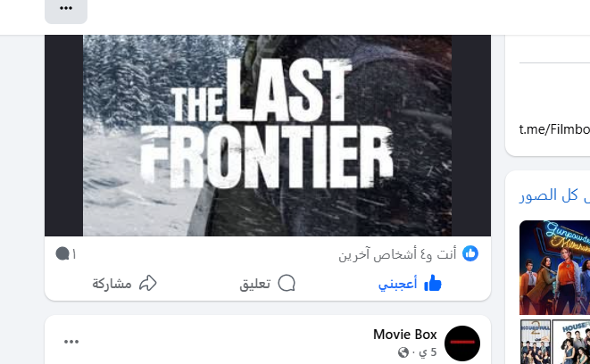Viewport: 590px width, 364px height.
Task: Open the Housefull 2 poster thumbnail
Action: 536,342
